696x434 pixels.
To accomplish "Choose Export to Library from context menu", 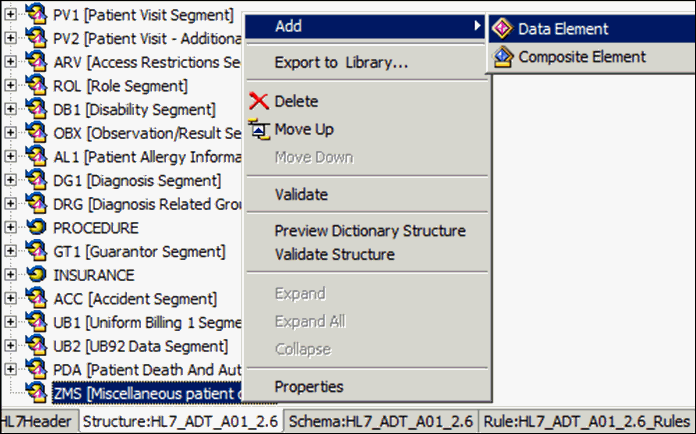I will (341, 63).
